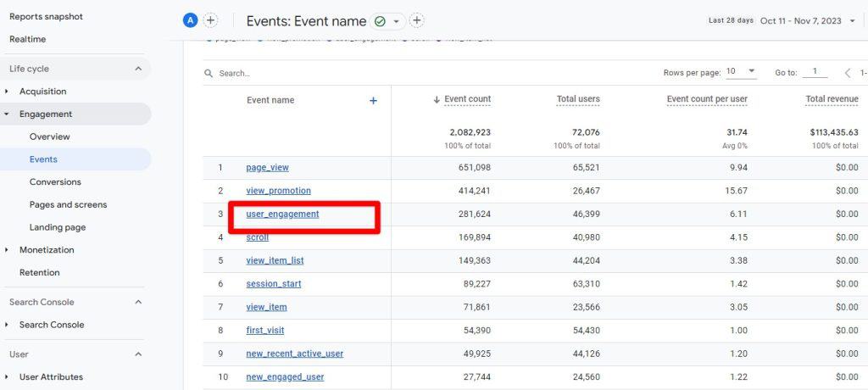868x390 pixels.
Task: Click the 54,430 users value for first_visit
Action: coord(587,330)
